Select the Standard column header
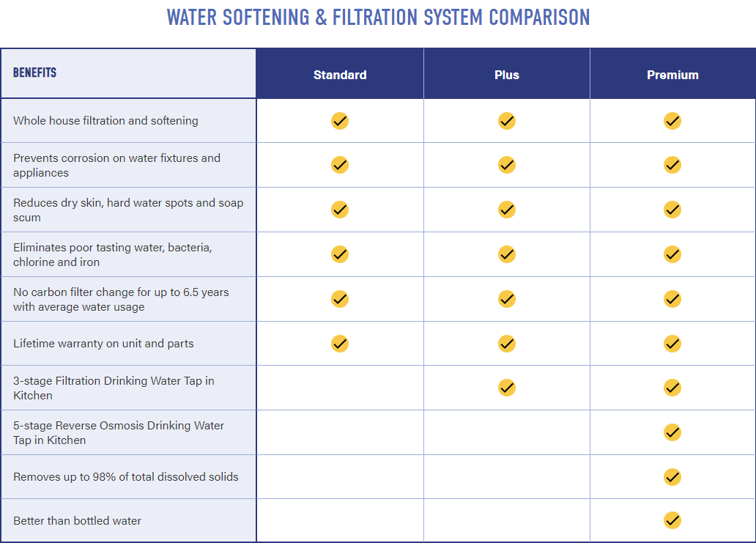The image size is (756, 543). click(340, 75)
